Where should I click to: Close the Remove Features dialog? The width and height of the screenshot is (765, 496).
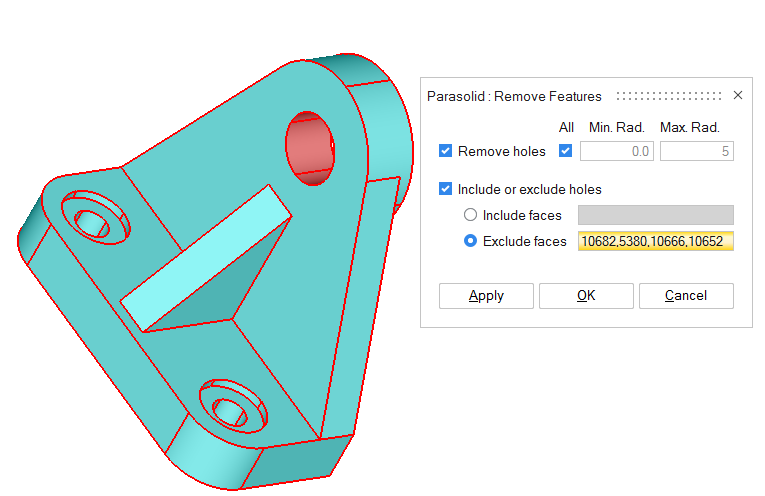(x=738, y=96)
